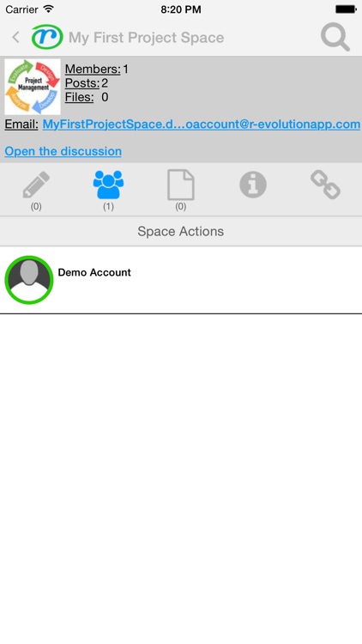Show space info with the i icon
362x644 pixels.
253,185
